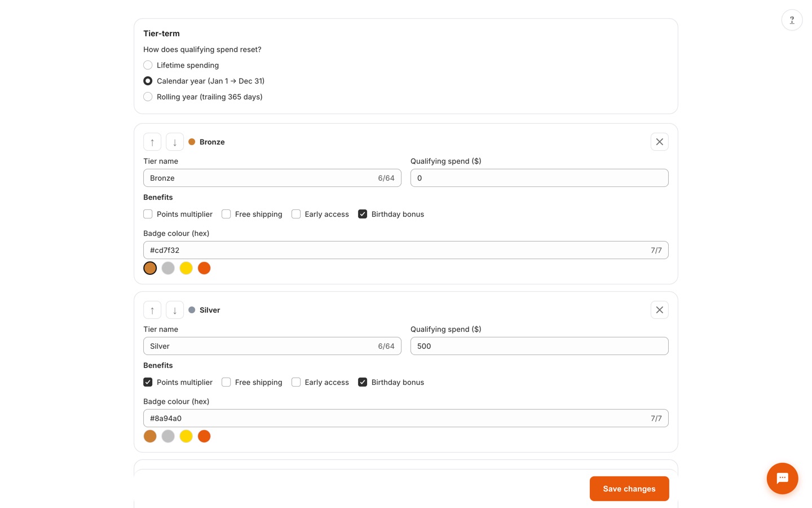
Task: Pick orange colour swatch in Silver tier
Action: (204, 436)
